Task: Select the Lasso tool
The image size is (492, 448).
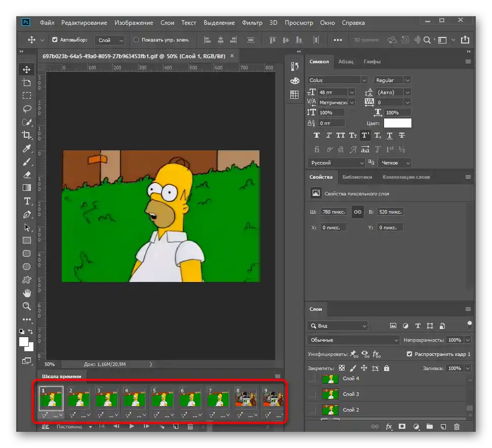Action: 27,109
